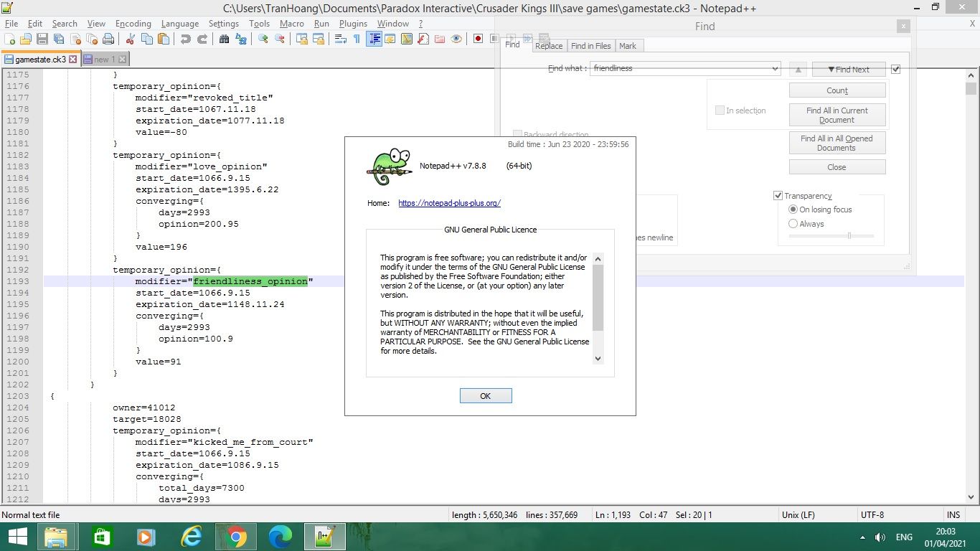Select the Always transparency radio button
The width and height of the screenshot is (980, 551).
pyautogui.click(x=793, y=224)
